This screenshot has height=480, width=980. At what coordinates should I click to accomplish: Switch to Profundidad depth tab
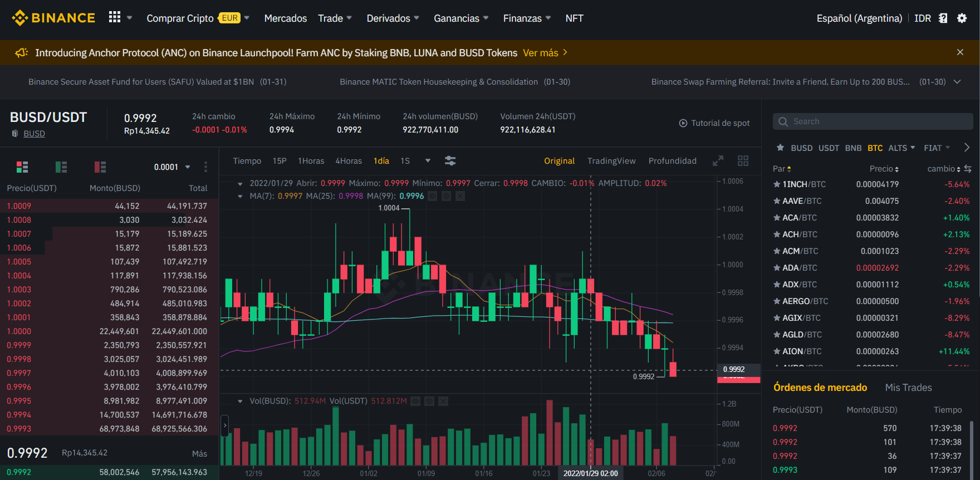[673, 161]
